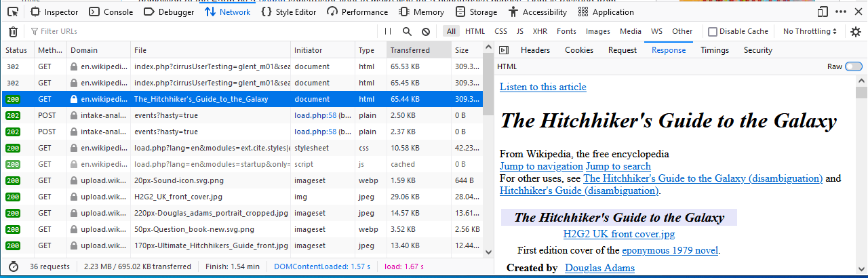Viewport: 868px width, 278px height.
Task: Sort by Status column header
Action: tap(18, 50)
